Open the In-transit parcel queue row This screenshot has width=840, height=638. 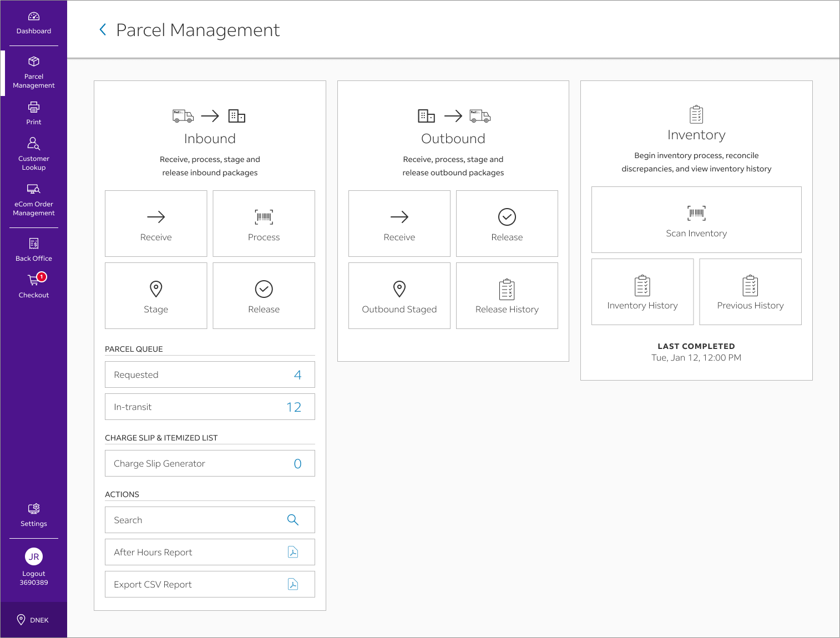tap(210, 407)
